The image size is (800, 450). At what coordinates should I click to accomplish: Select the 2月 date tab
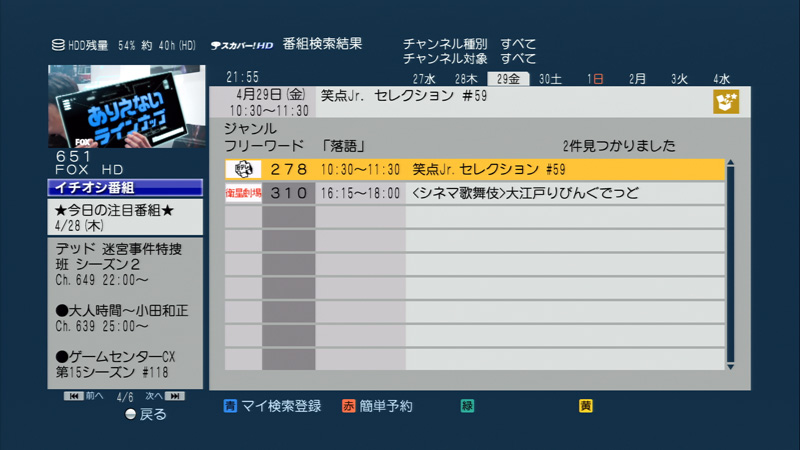[x=637, y=79]
